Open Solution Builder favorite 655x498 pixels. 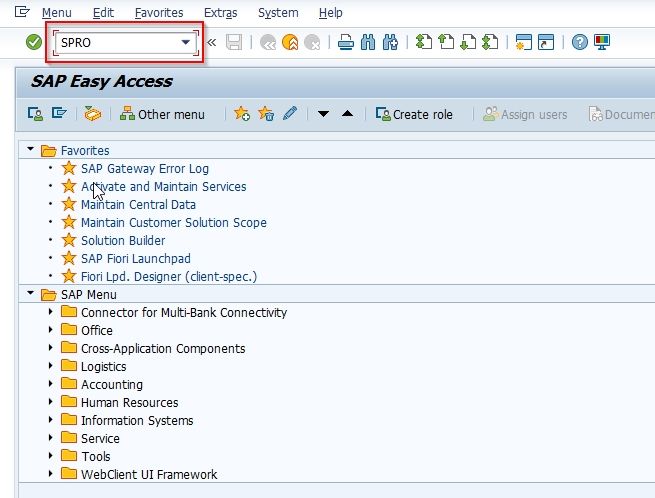coord(123,241)
